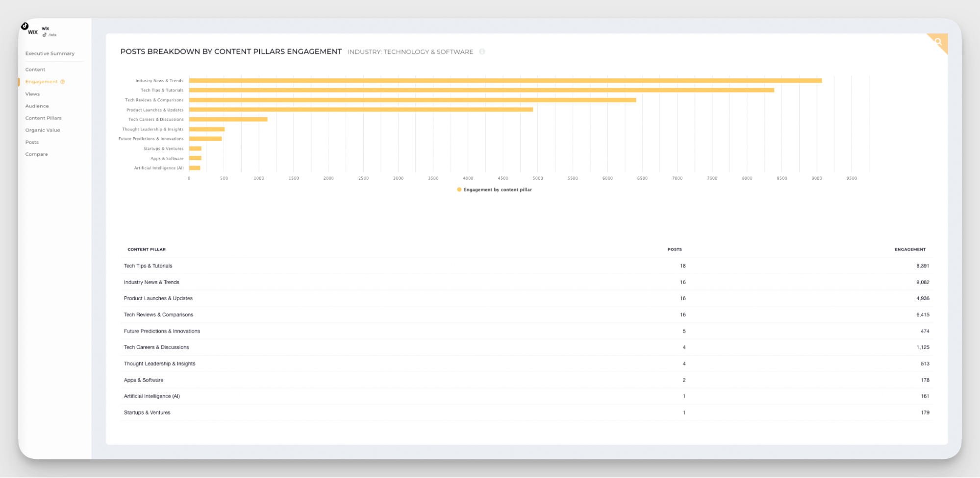The height and width of the screenshot is (478, 980).
Task: Click the info icon beside Technology & Software
Action: (482, 51)
